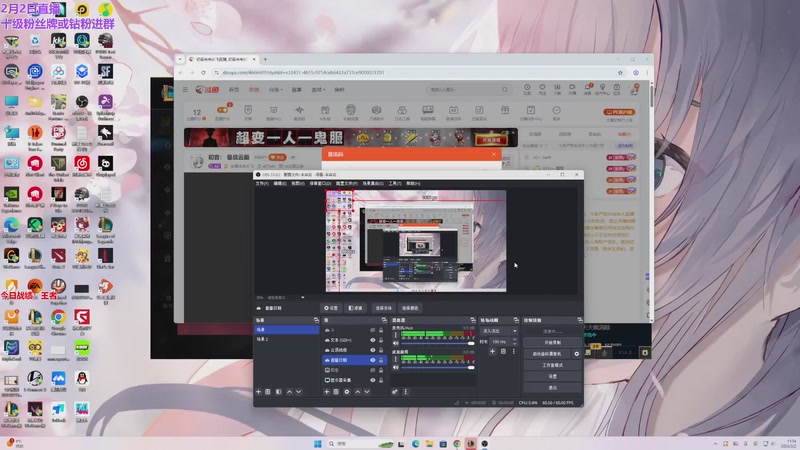
Task: Reload the Douyu page in Chrome
Action: pyautogui.click(x=203, y=72)
